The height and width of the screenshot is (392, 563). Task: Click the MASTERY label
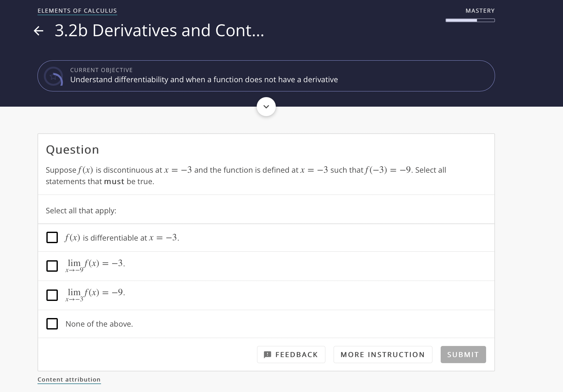[x=480, y=10]
